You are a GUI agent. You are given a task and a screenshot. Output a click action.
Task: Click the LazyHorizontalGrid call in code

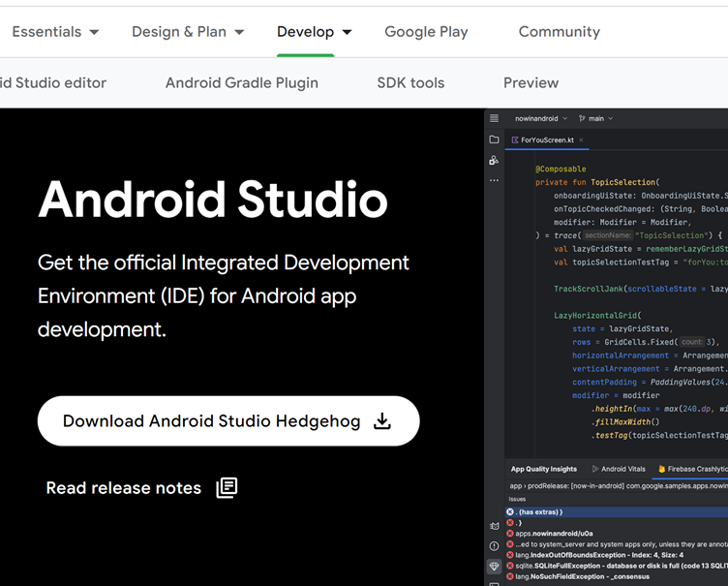[595, 315]
